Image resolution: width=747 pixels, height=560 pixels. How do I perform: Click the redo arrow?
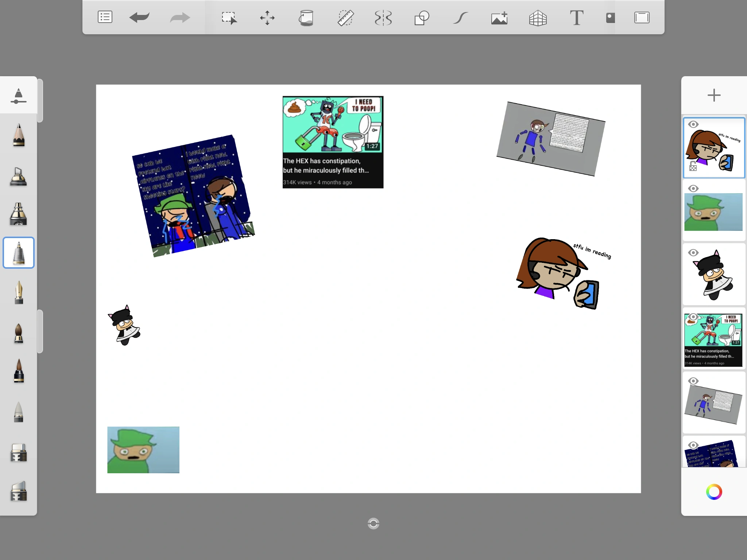coord(180,17)
